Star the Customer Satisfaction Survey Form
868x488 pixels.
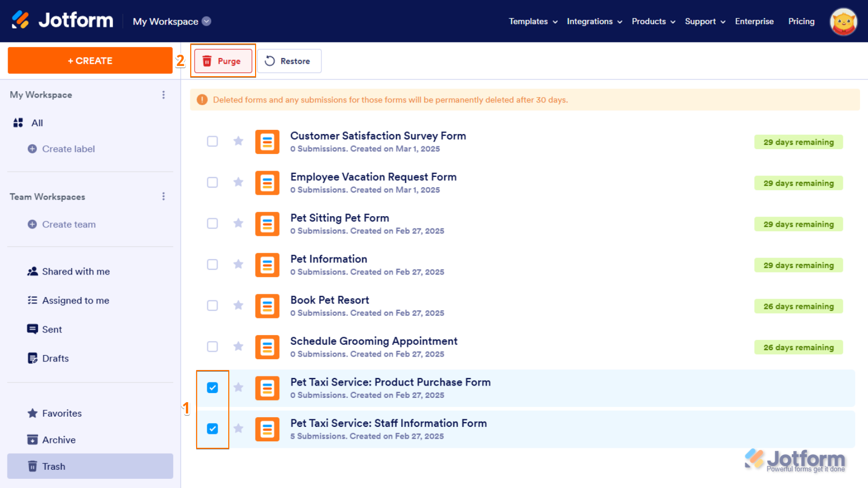point(238,141)
